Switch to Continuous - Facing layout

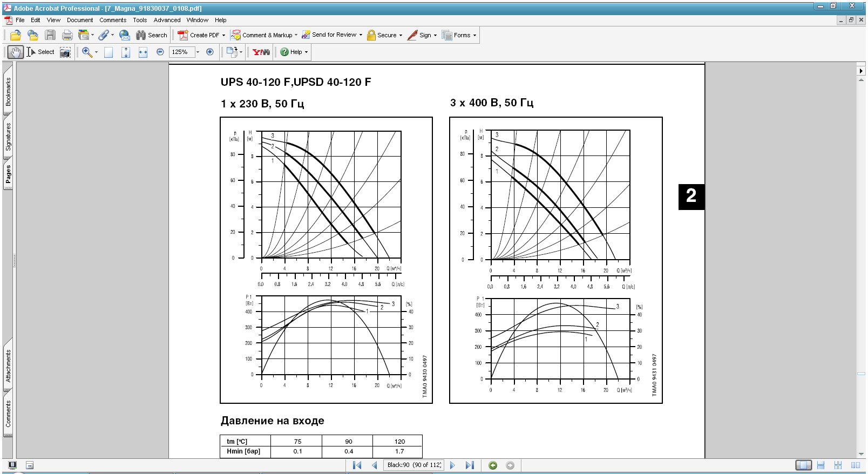coord(838,465)
